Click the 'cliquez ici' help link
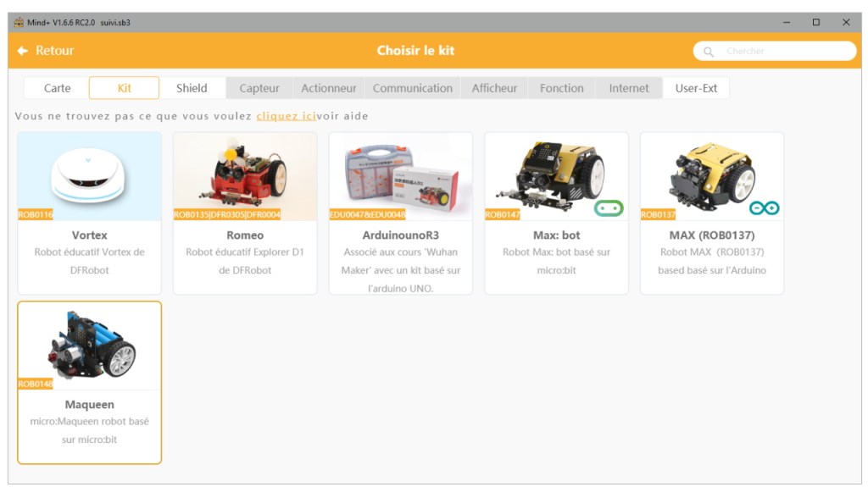Viewport: 868px width, 487px height. point(286,116)
